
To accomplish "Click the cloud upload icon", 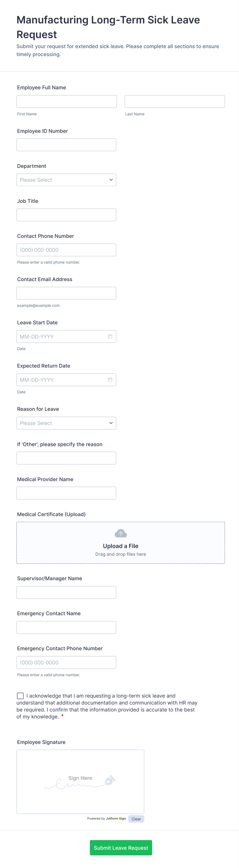I will [121, 533].
